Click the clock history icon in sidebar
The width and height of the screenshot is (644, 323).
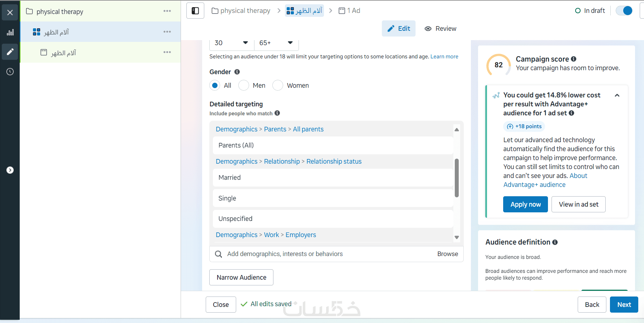click(x=10, y=72)
